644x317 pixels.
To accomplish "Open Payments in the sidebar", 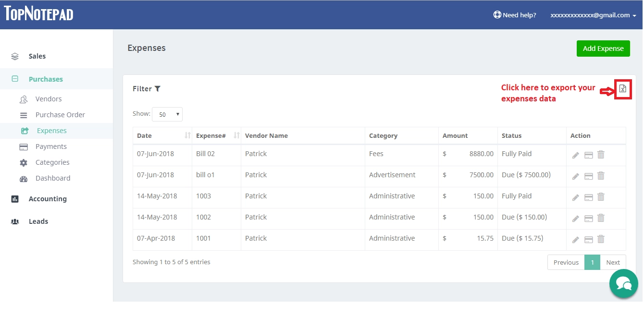I will [x=51, y=146].
